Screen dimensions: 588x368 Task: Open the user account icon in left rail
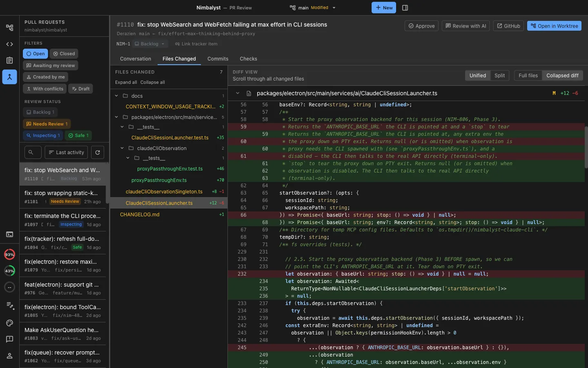tap(9, 356)
